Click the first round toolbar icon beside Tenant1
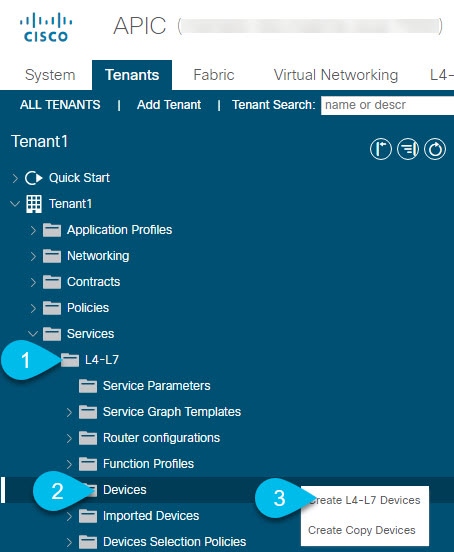The width and height of the screenshot is (454, 552). point(380,149)
